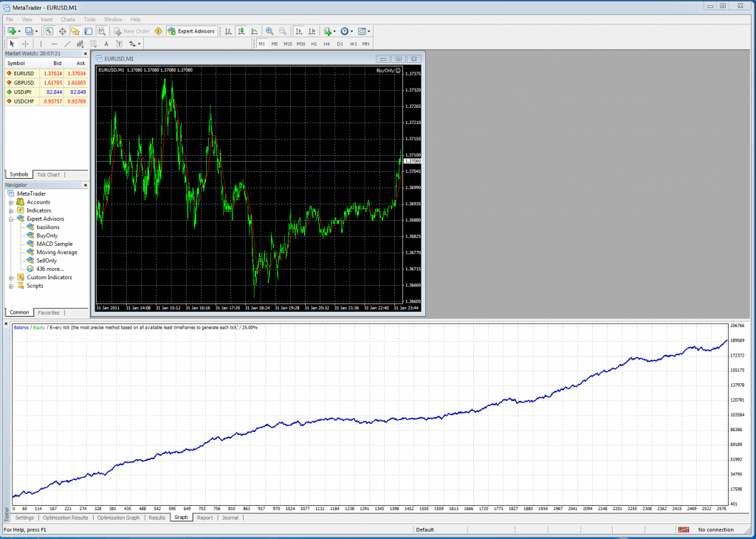This screenshot has height=539, width=756.
Task: Expand the Custom Indicators node
Action: (x=11, y=278)
